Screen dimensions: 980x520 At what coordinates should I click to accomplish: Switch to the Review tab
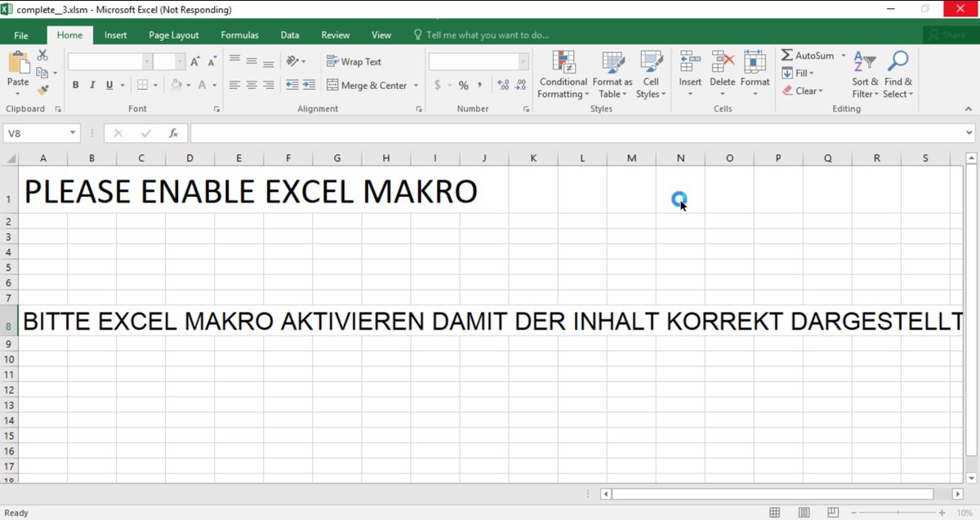pyautogui.click(x=336, y=35)
